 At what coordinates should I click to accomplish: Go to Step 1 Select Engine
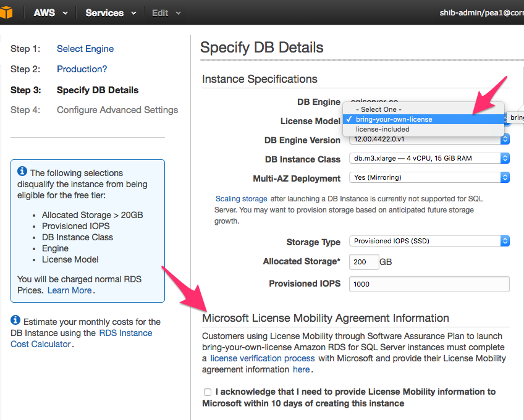(x=85, y=49)
